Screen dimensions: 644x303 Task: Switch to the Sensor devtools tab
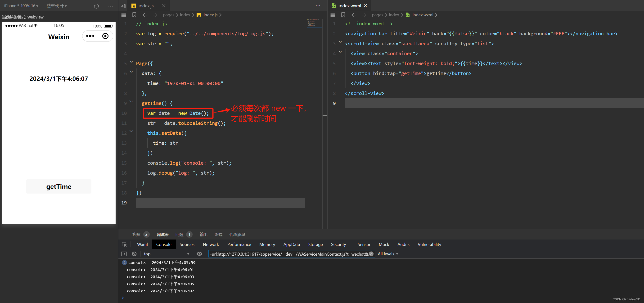pyautogui.click(x=364, y=244)
